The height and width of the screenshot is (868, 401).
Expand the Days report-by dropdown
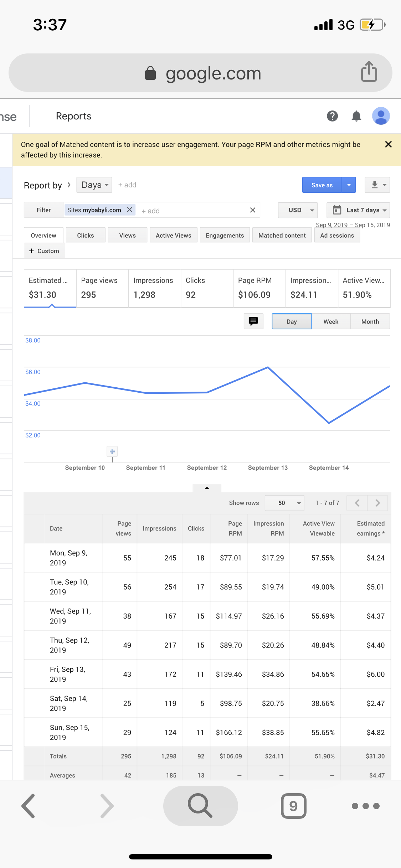pyautogui.click(x=94, y=185)
